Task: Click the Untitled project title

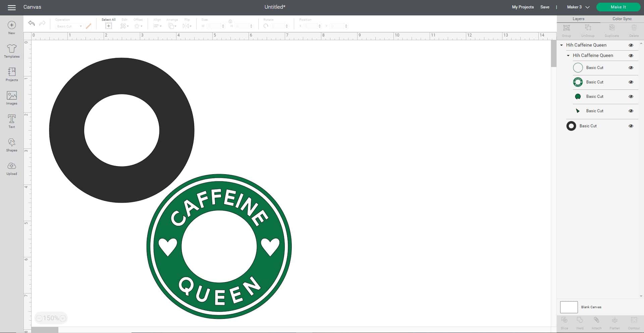Action: pyautogui.click(x=275, y=7)
